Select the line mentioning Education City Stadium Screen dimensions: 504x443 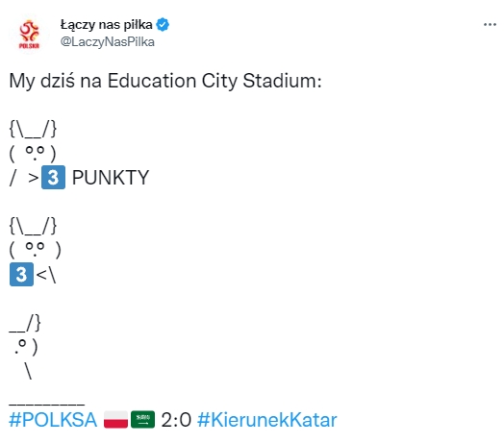point(165,81)
